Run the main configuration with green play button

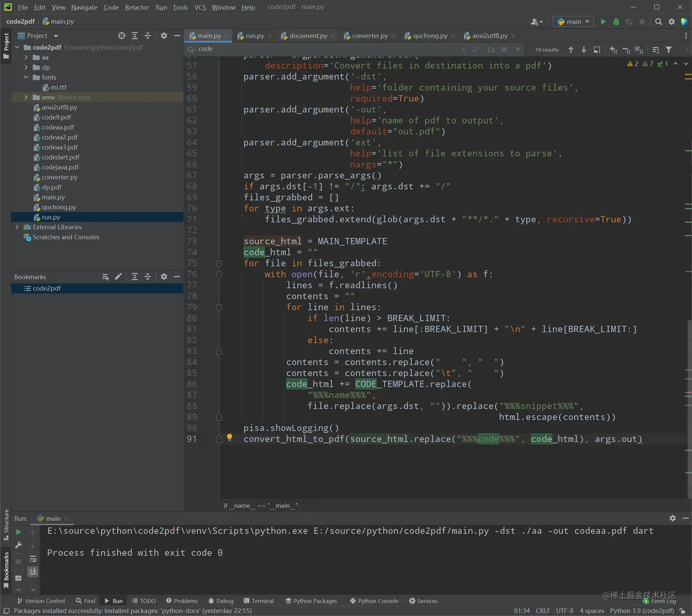(x=603, y=22)
